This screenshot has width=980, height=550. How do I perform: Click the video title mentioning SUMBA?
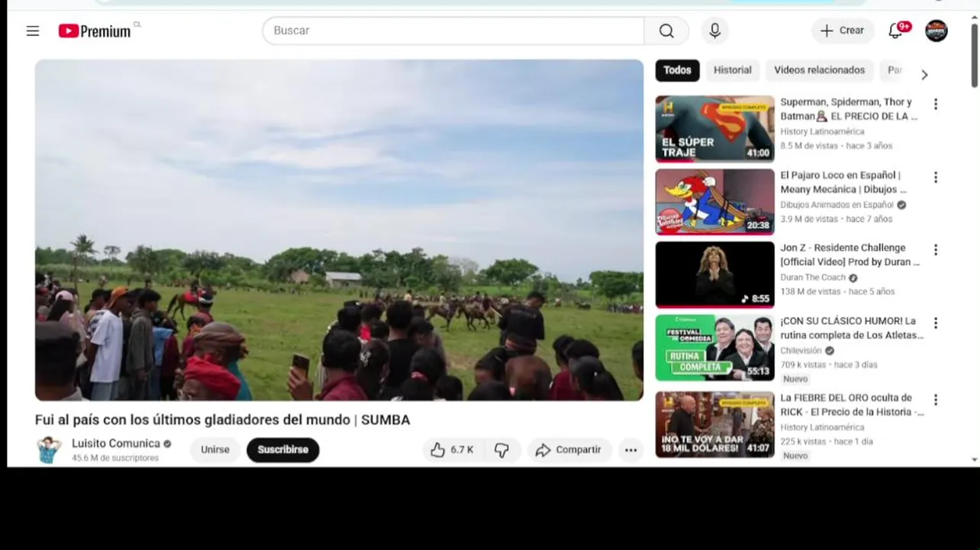click(222, 419)
